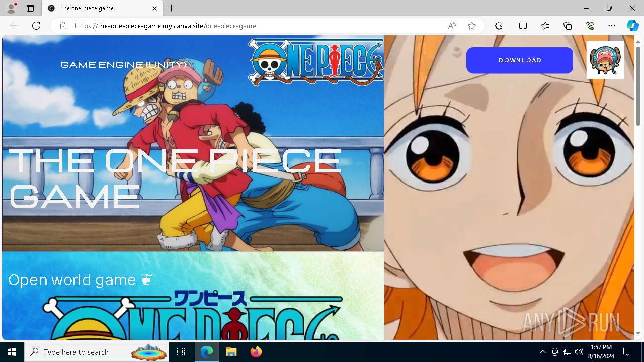Click the blue DOWNLOAD button

(520, 60)
